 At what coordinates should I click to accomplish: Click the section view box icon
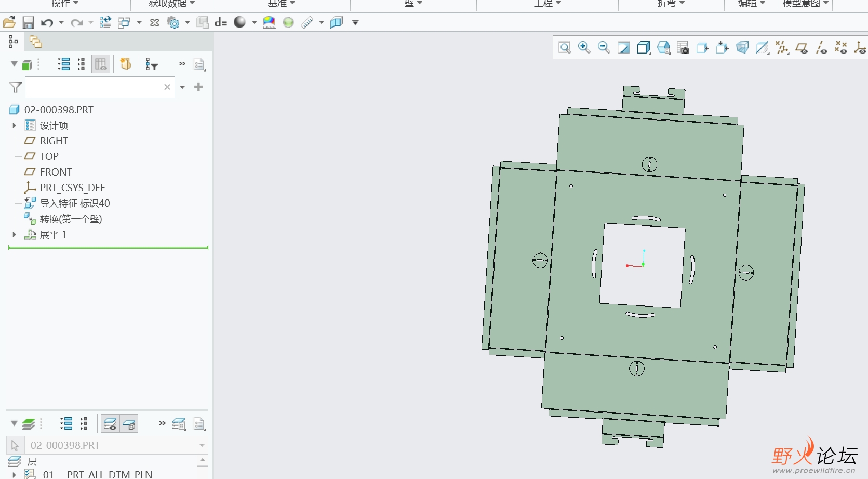tap(337, 22)
